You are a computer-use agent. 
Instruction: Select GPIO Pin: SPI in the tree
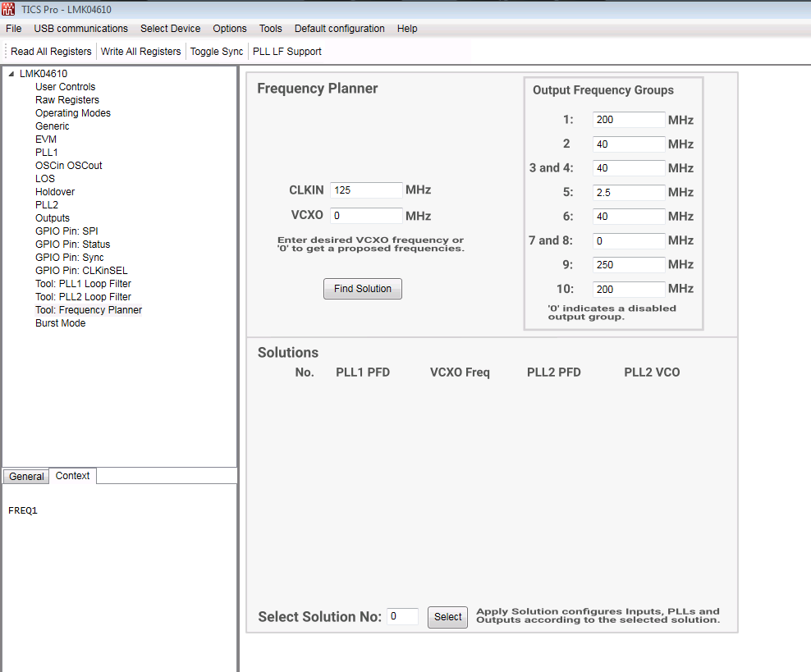click(x=66, y=231)
